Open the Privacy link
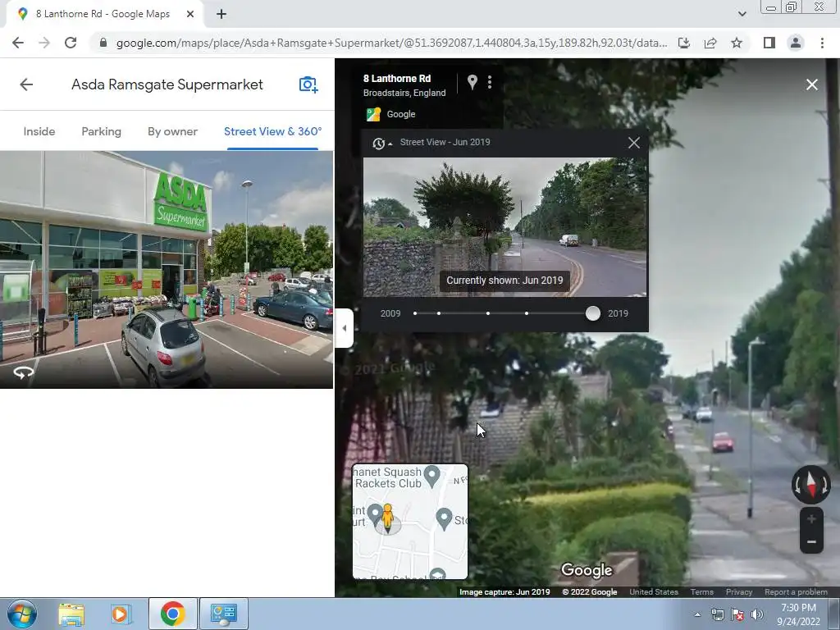The width and height of the screenshot is (840, 630). (739, 592)
